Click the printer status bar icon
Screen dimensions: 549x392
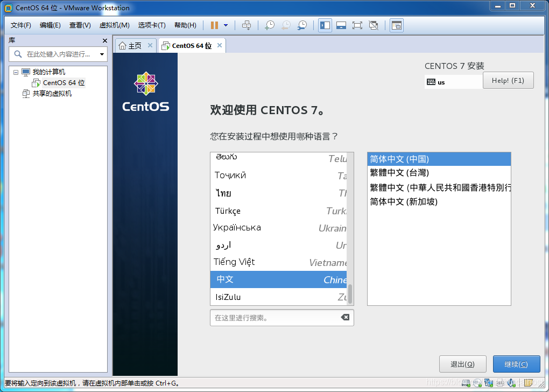500,383
